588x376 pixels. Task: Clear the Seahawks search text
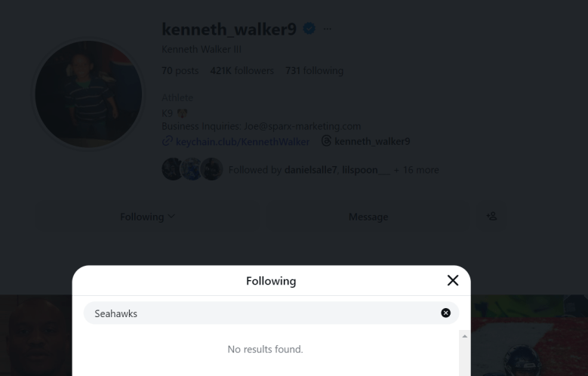[445, 313]
